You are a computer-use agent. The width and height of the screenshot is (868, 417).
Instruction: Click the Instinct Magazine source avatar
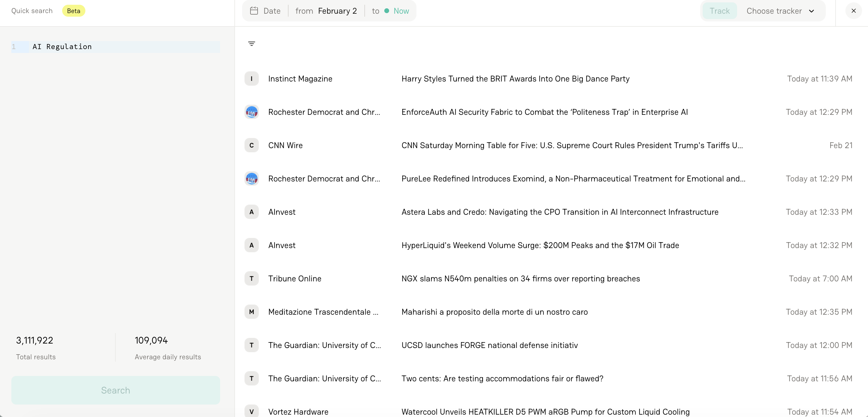pos(251,79)
